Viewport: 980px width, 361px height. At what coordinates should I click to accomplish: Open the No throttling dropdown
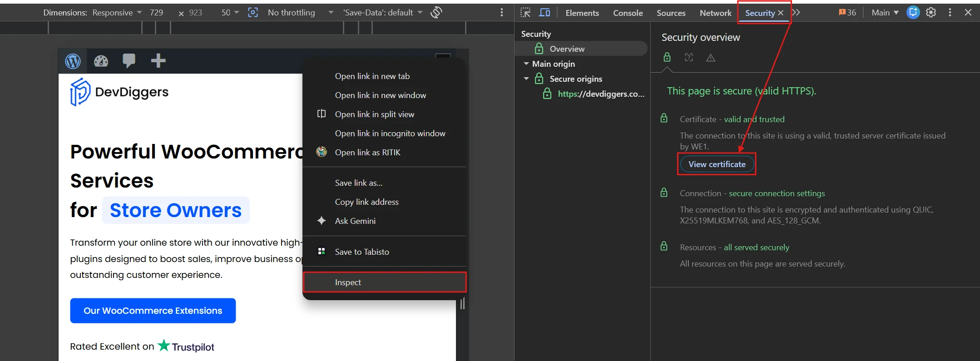[x=300, y=13]
